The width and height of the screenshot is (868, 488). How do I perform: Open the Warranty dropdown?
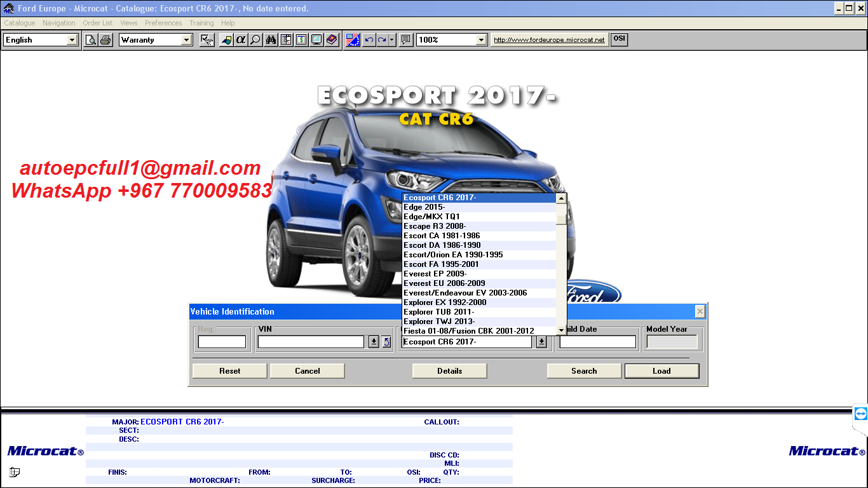click(186, 39)
